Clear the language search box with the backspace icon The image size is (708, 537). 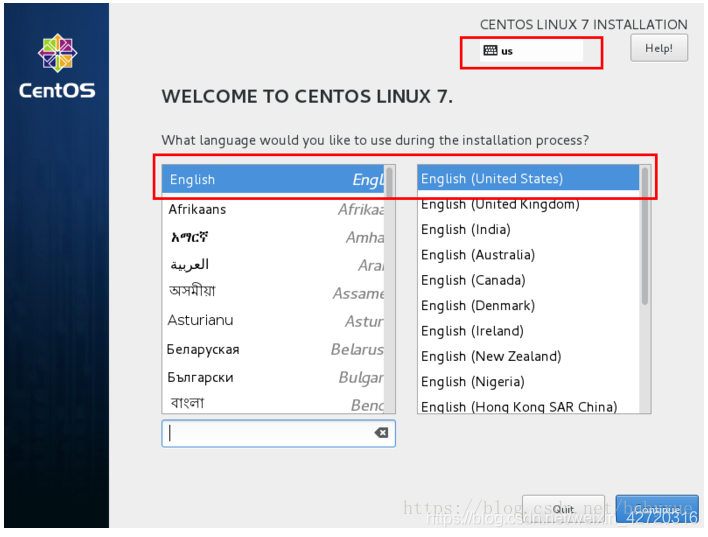click(x=381, y=433)
